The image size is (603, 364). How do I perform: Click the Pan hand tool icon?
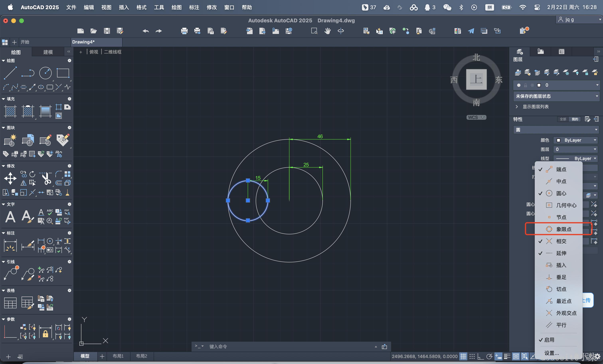(x=327, y=31)
